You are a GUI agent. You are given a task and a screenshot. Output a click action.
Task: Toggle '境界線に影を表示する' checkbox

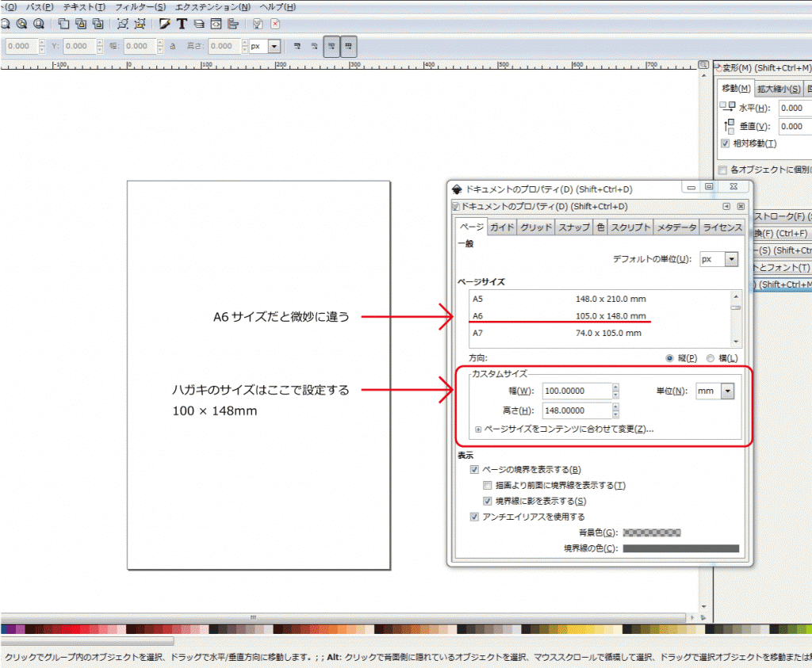(488, 501)
